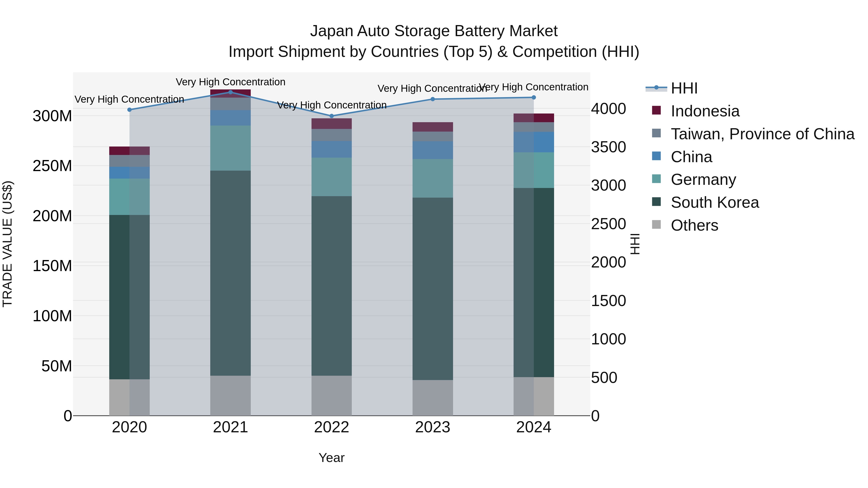Click the Indonesia legend color swatch
The width and height of the screenshot is (868, 488).
(656, 110)
